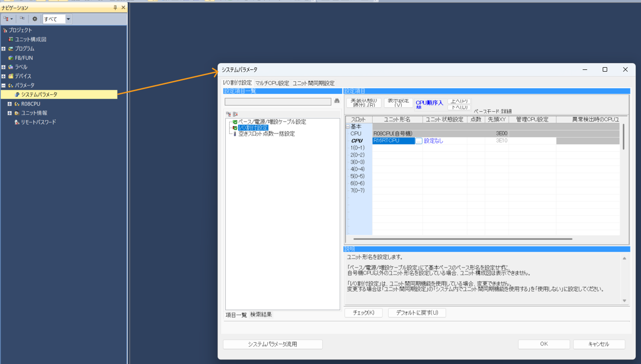Screen dimensions: 641x364
Task: Click the icon beside 空きスロット点数一括設定
Action: tap(235, 133)
